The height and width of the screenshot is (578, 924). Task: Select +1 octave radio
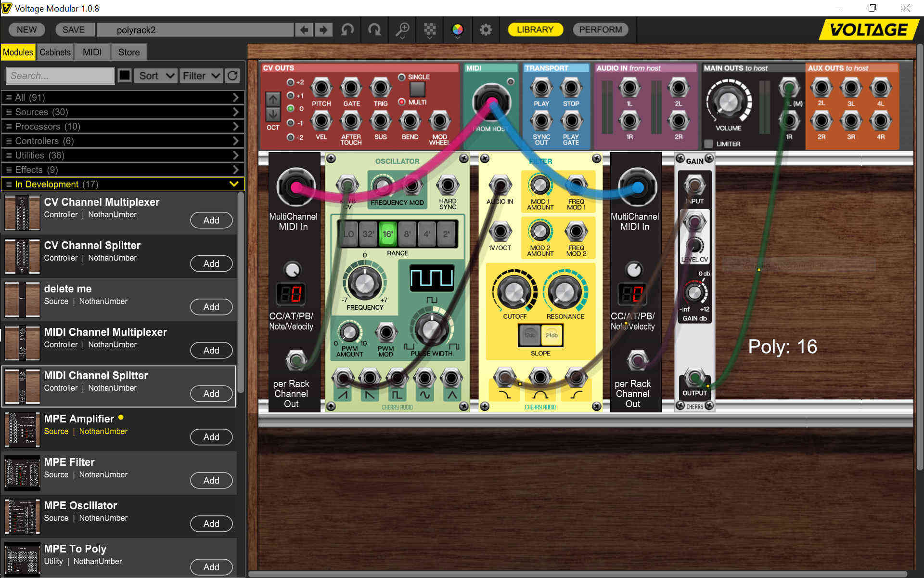coord(290,96)
